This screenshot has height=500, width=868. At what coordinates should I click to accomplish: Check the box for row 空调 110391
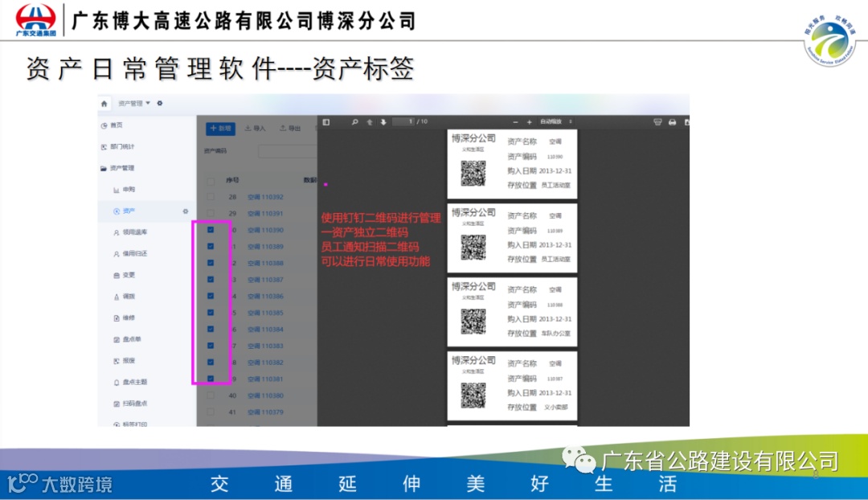211,213
